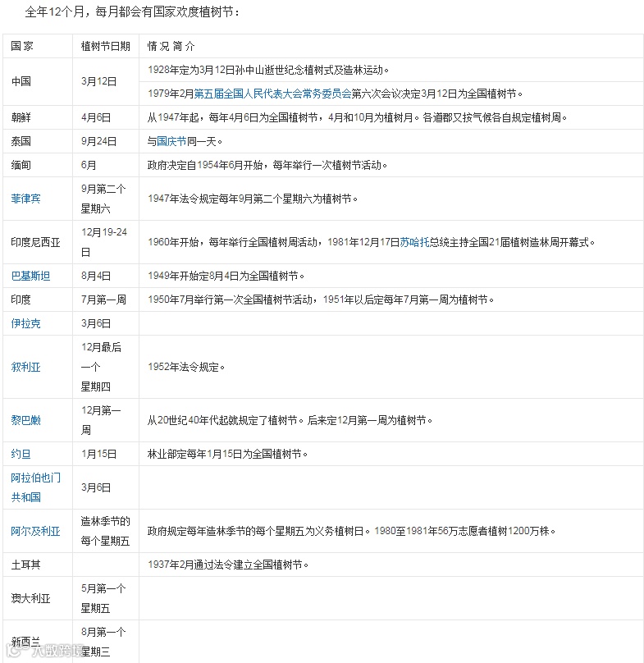Select the 1937年2月通过法令 description for 土耳其
This screenshot has width=644, height=663.
228,565
